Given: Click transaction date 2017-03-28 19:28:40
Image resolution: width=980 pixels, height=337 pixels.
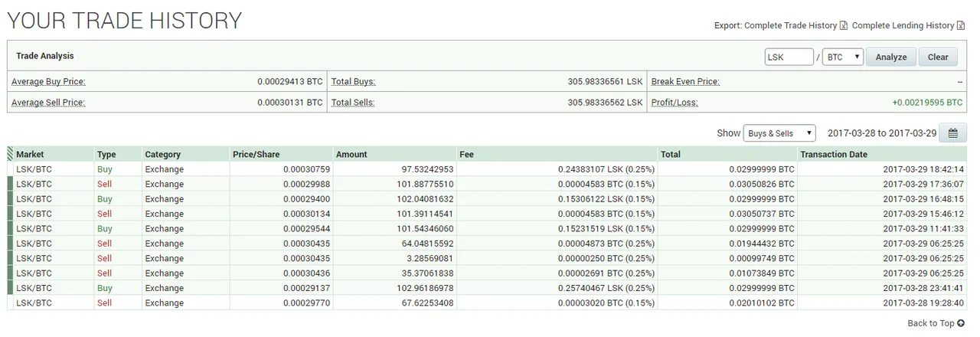Looking at the screenshot, I should 923,303.
